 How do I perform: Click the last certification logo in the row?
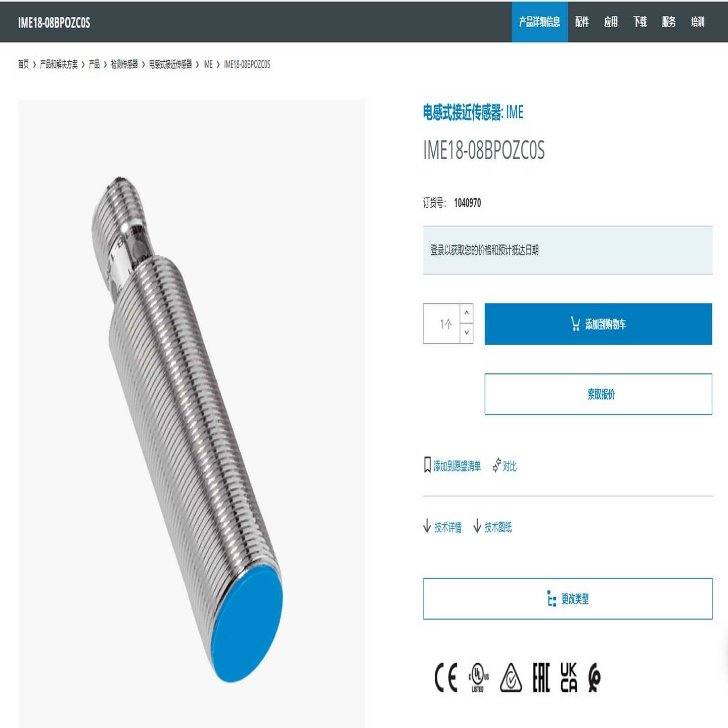click(595, 677)
